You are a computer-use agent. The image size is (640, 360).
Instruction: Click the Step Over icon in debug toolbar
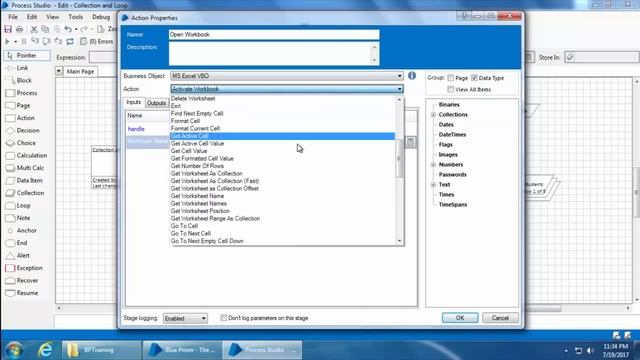click(47, 42)
